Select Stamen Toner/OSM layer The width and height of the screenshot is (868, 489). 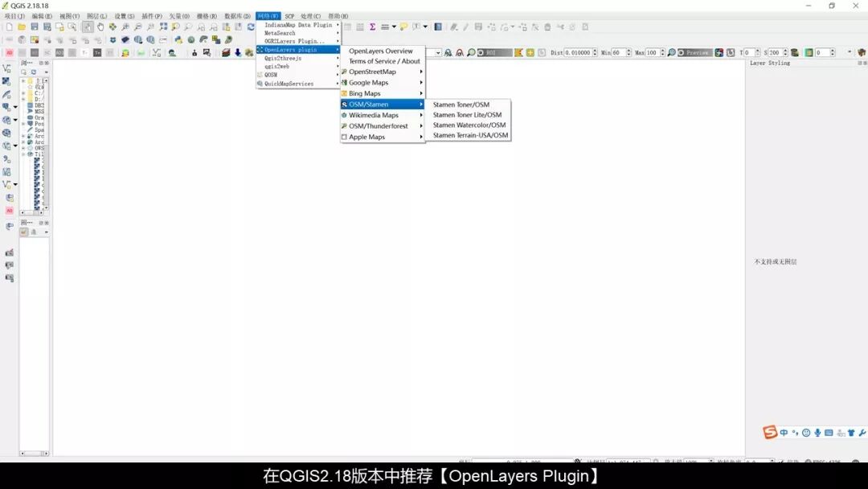[x=469, y=105]
